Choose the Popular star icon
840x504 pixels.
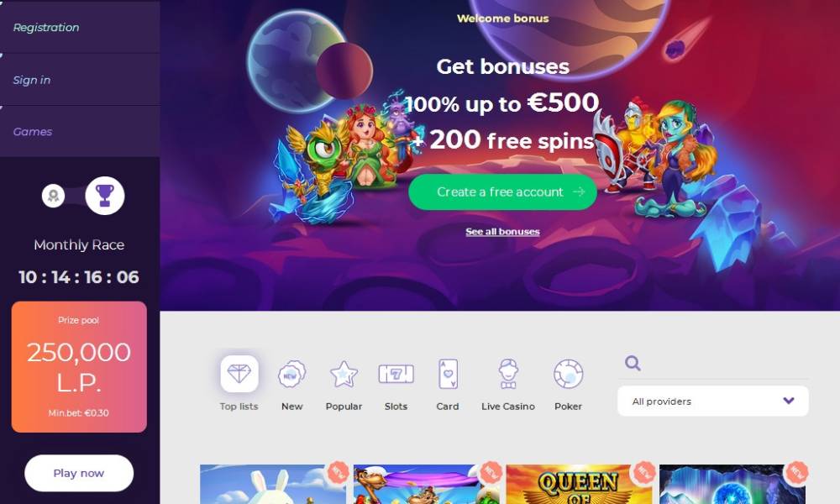coord(344,374)
